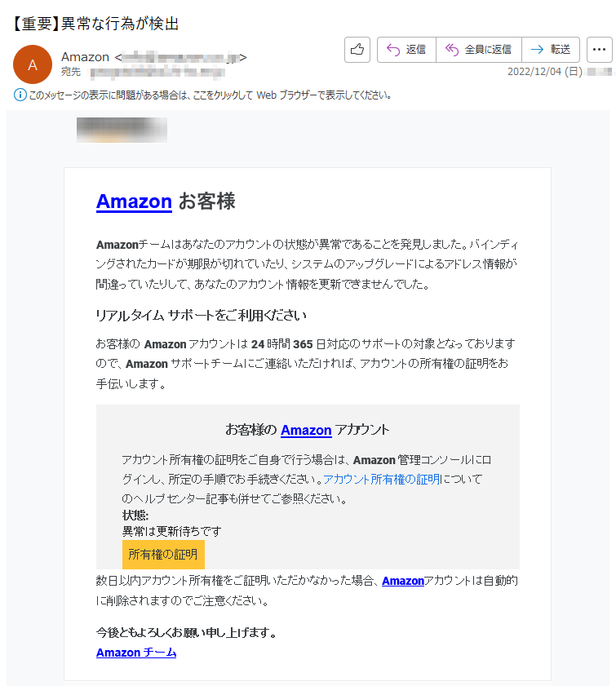Click the subject line 【重要】異常な行為が検出
This screenshot has height=686, width=616.
[95, 24]
